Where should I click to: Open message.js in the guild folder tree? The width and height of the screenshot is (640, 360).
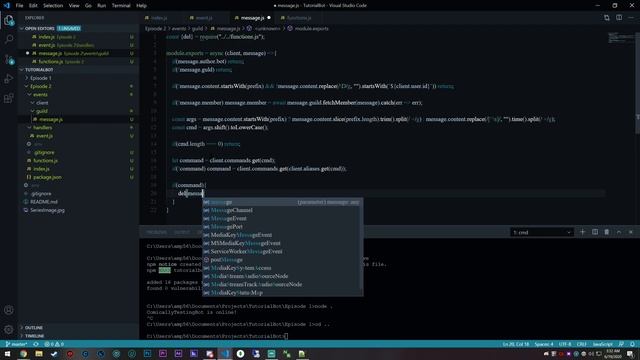pyautogui.click(x=51, y=120)
